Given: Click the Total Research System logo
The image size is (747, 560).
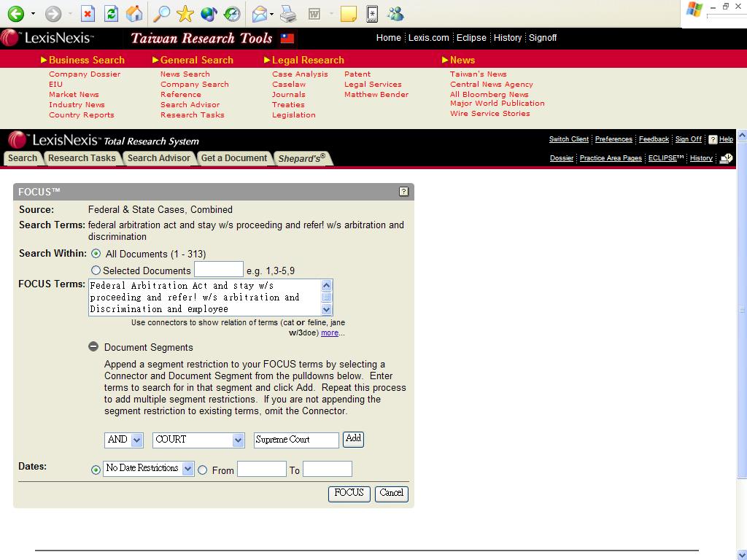Looking at the screenshot, I should tap(104, 140).
